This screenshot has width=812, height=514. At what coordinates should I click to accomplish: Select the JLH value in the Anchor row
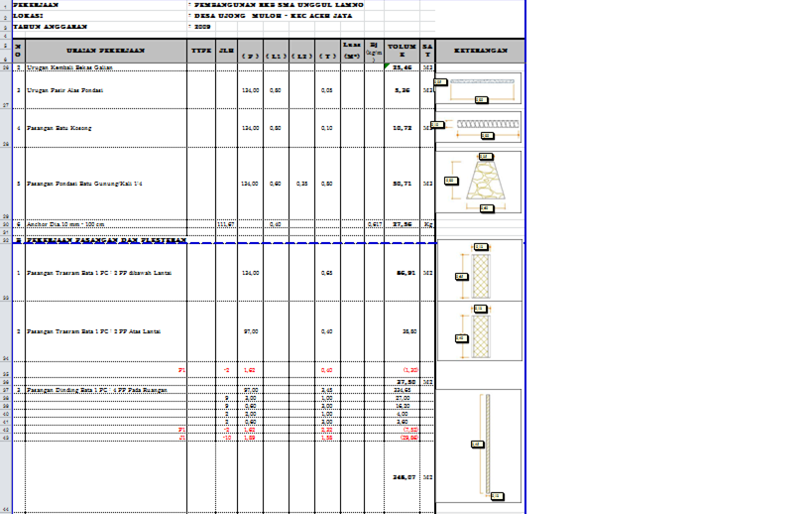point(226,224)
